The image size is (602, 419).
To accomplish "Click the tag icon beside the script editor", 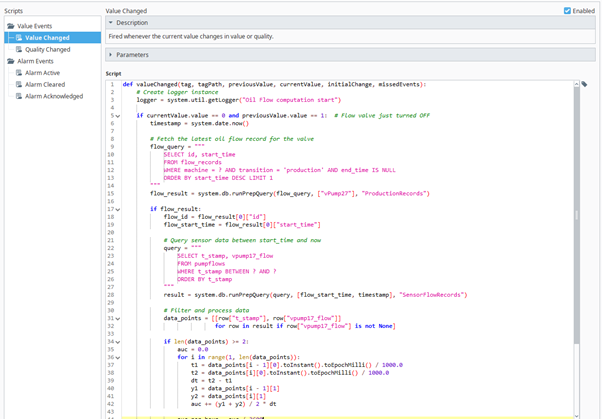I will pos(584,84).
